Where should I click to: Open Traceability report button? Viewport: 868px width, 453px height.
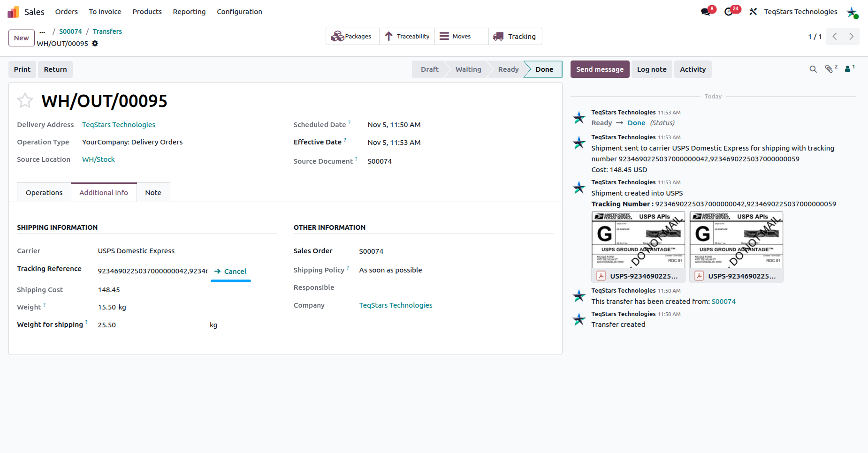click(x=407, y=37)
